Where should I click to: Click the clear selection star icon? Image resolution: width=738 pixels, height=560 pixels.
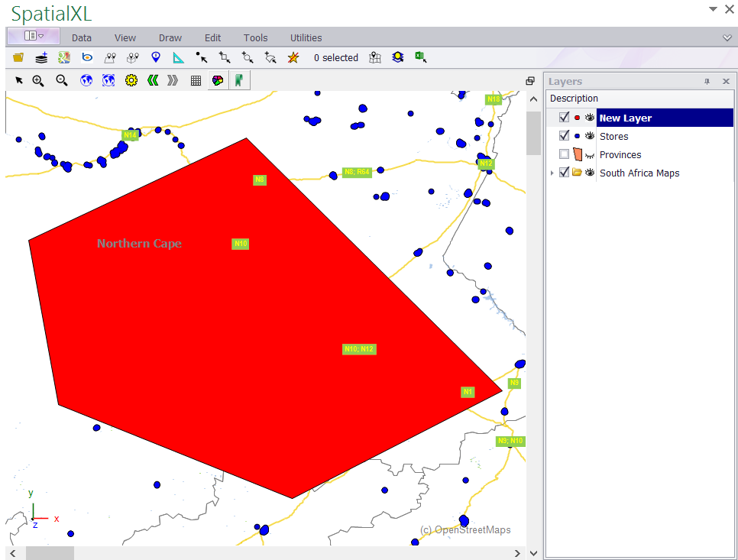pyautogui.click(x=293, y=57)
